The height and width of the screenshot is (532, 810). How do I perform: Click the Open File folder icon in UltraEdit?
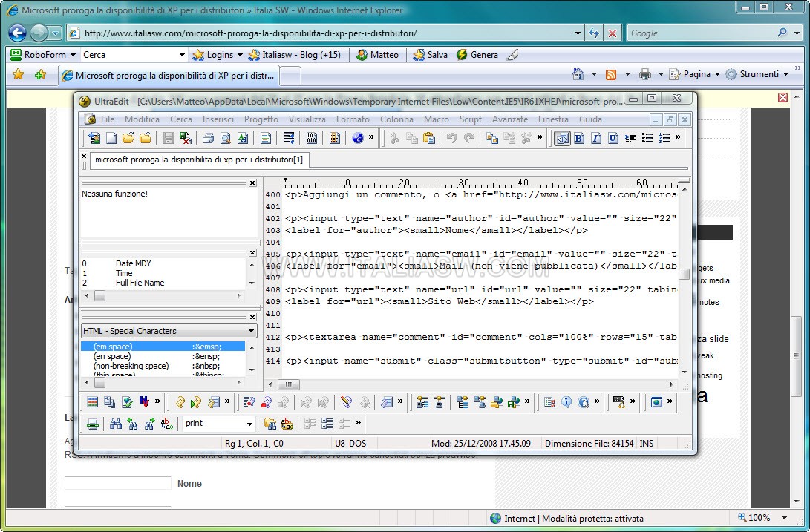(128, 138)
